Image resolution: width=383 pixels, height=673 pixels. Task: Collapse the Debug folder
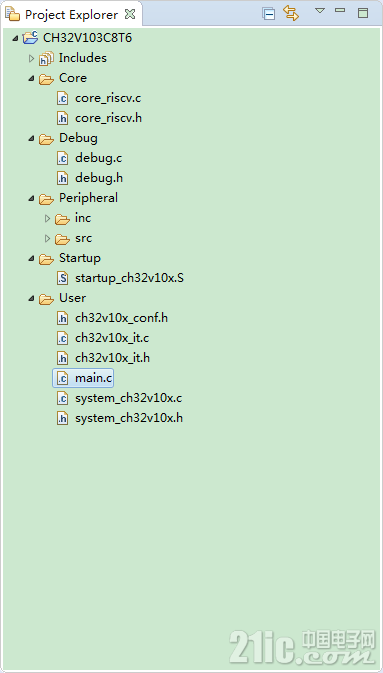click(x=31, y=138)
